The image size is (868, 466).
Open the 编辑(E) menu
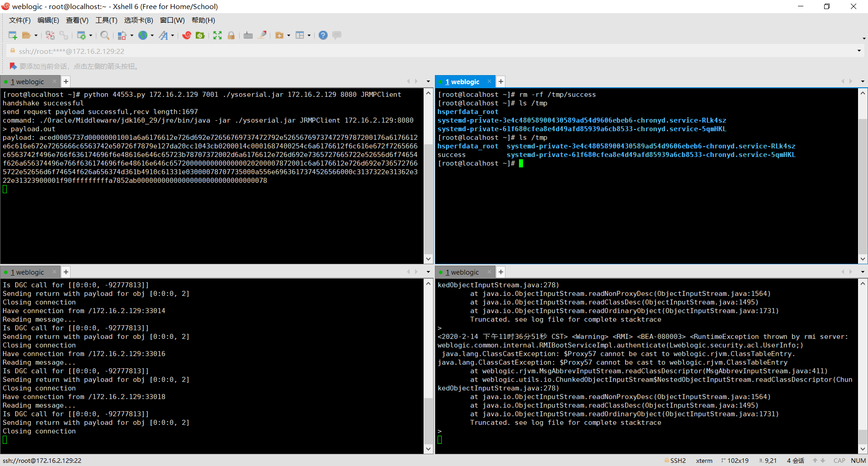pos(48,20)
